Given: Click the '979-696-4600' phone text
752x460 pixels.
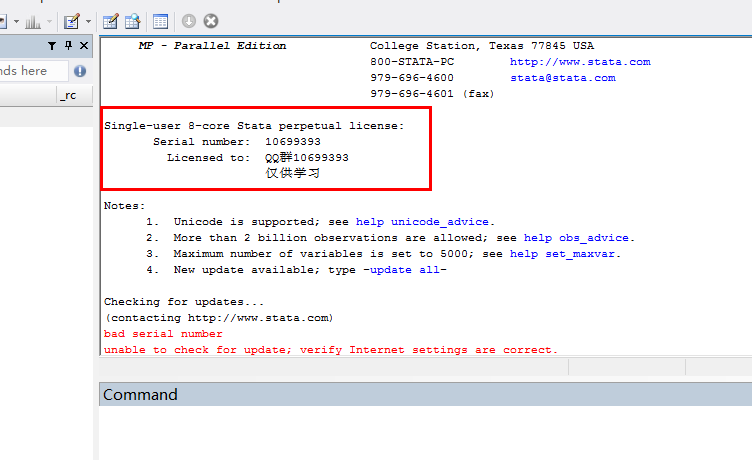Looking at the screenshot, I should [x=411, y=78].
